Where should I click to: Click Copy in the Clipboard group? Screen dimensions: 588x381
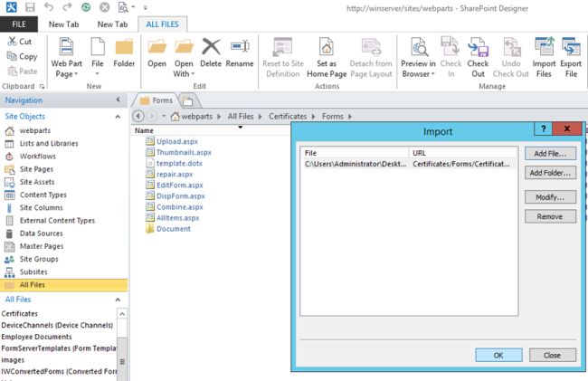23,57
